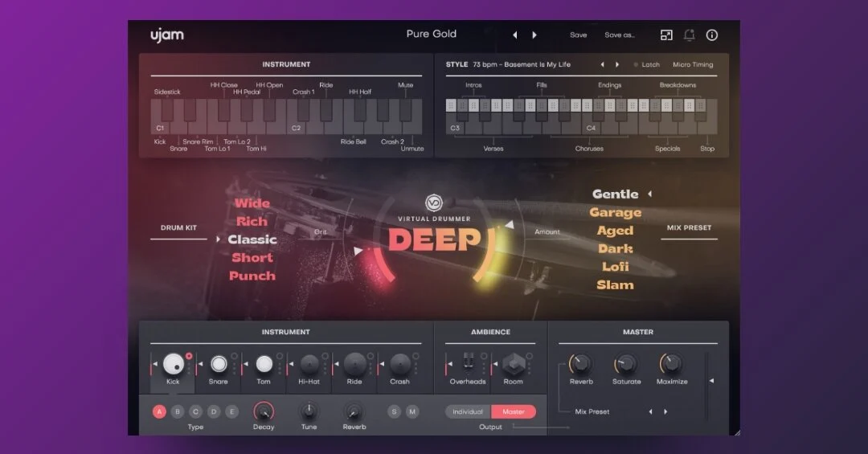Screen dimensions: 868x454
Task: Click the Amount arc slider handle
Action: [x=510, y=224]
